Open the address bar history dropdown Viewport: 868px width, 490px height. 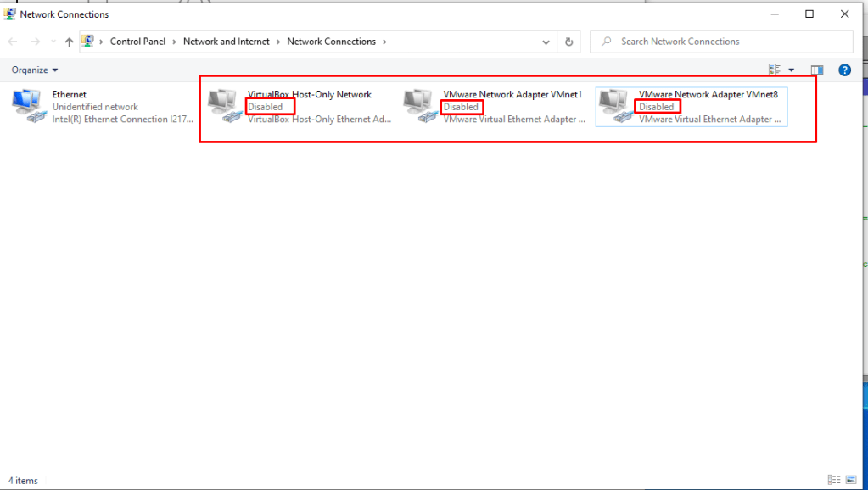546,42
